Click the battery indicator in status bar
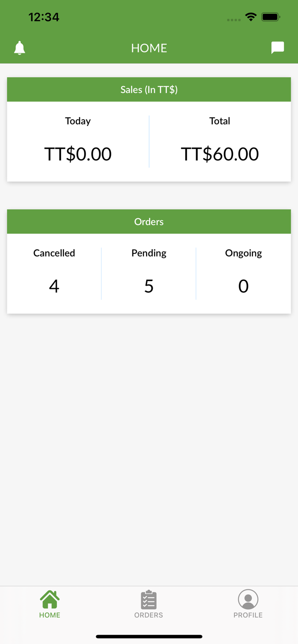298x644 pixels. [x=271, y=17]
